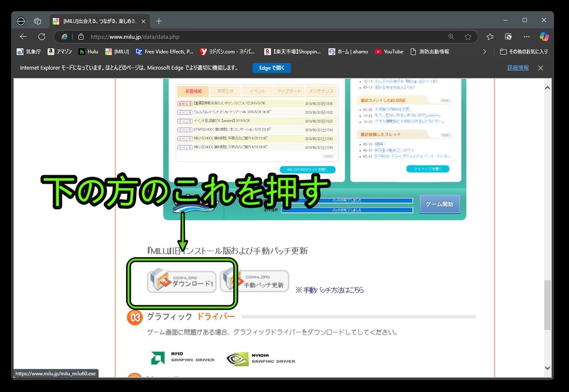The height and width of the screenshot is (392, 569).
Task: Click the MILUのWEBサイトを開く button
Action: coord(307,170)
